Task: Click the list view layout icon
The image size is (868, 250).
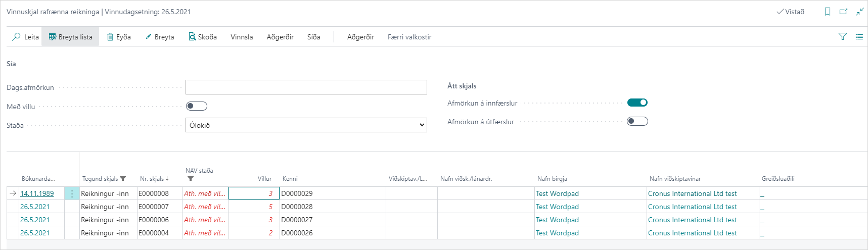Action: click(859, 36)
